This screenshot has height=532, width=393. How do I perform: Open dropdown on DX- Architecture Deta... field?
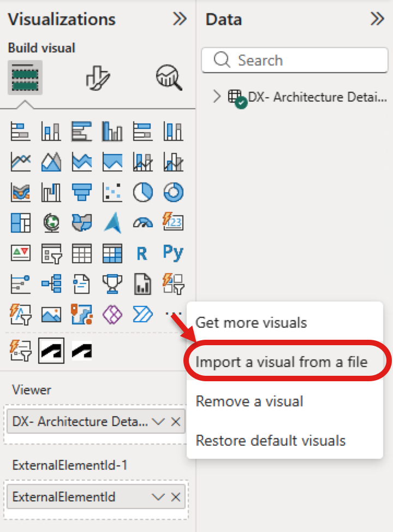[158, 422]
